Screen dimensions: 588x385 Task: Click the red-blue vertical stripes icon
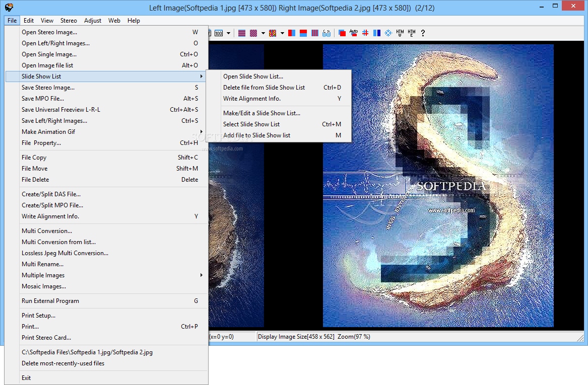click(x=315, y=33)
